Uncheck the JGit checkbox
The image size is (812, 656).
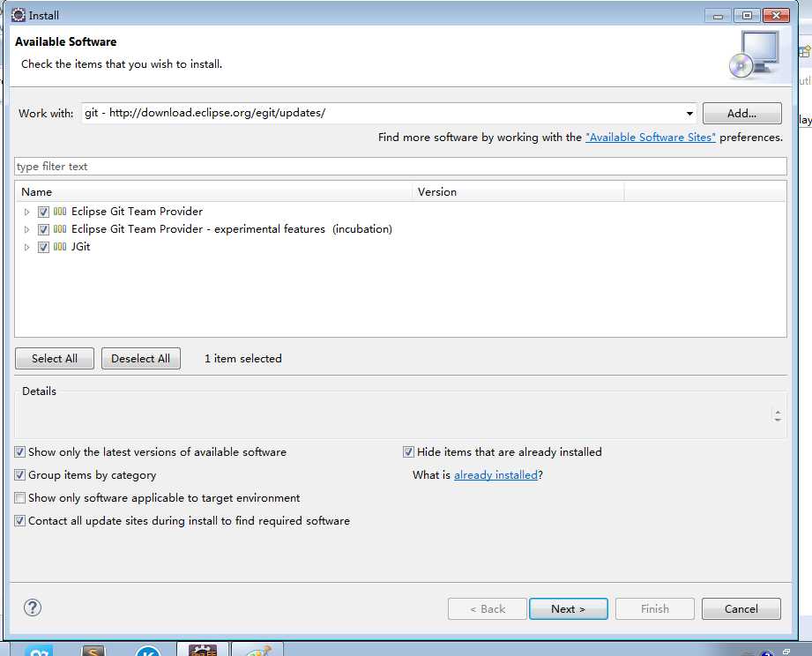(43, 247)
